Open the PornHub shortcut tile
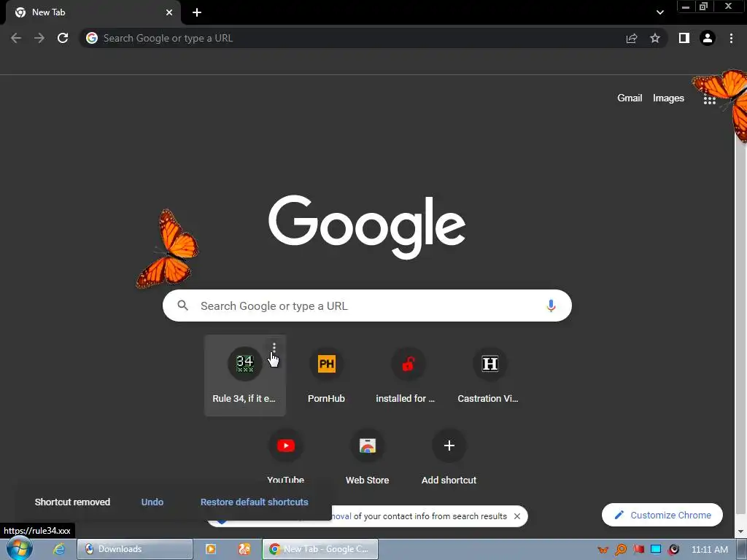Viewport: 747px width, 560px height. (x=326, y=376)
